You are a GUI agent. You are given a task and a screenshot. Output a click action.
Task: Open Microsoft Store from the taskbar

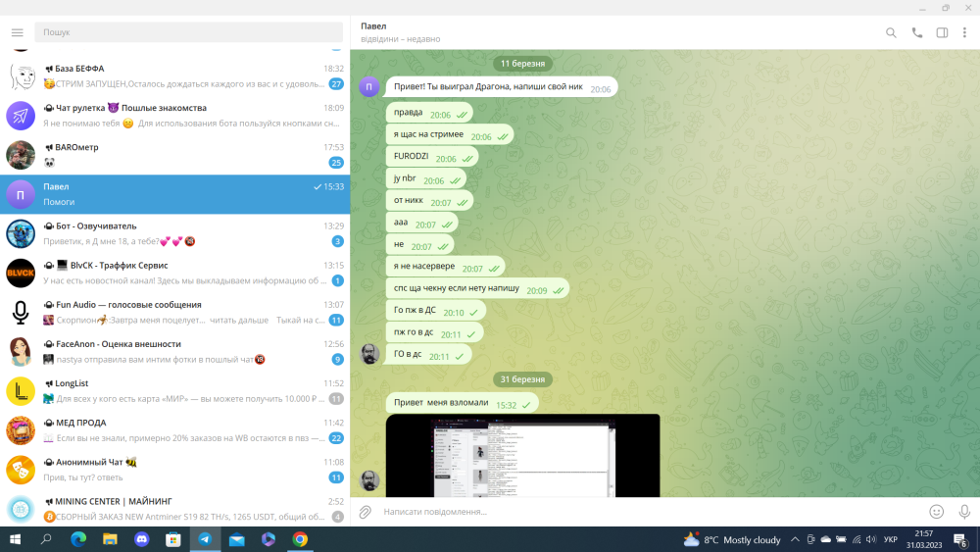[173, 539]
